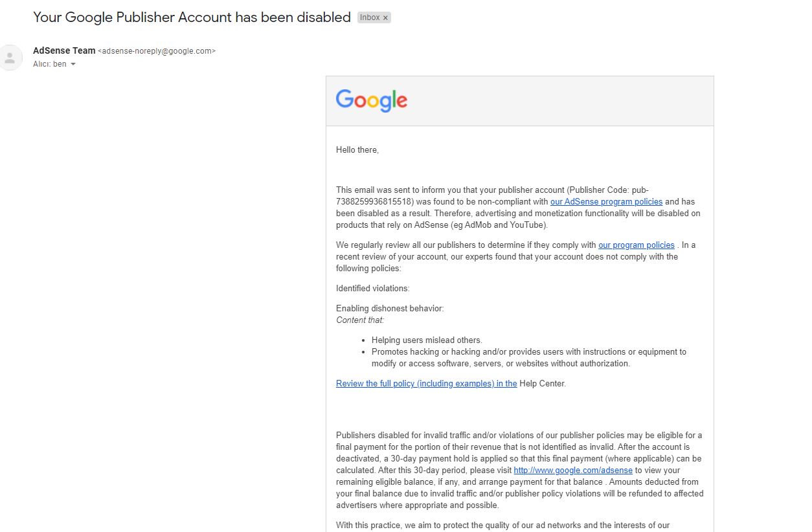Click the 'Alıcı: ben' recipient text
The image size is (812, 532).
click(x=50, y=64)
